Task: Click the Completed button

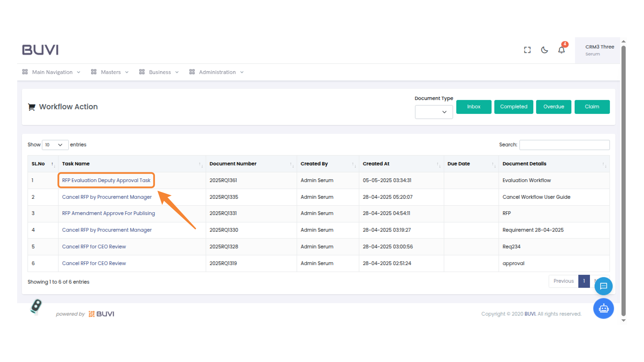Action: pos(514,107)
